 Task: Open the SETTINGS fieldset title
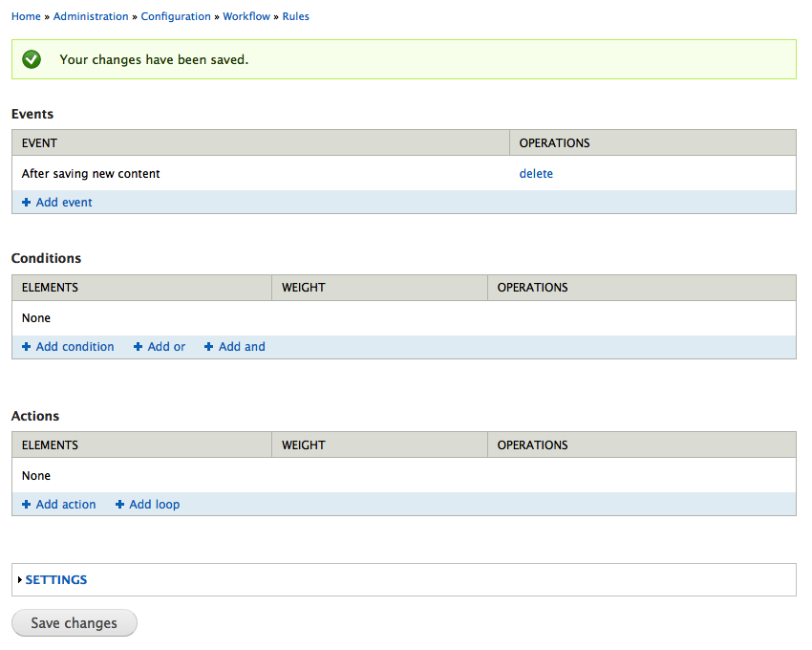(x=56, y=580)
